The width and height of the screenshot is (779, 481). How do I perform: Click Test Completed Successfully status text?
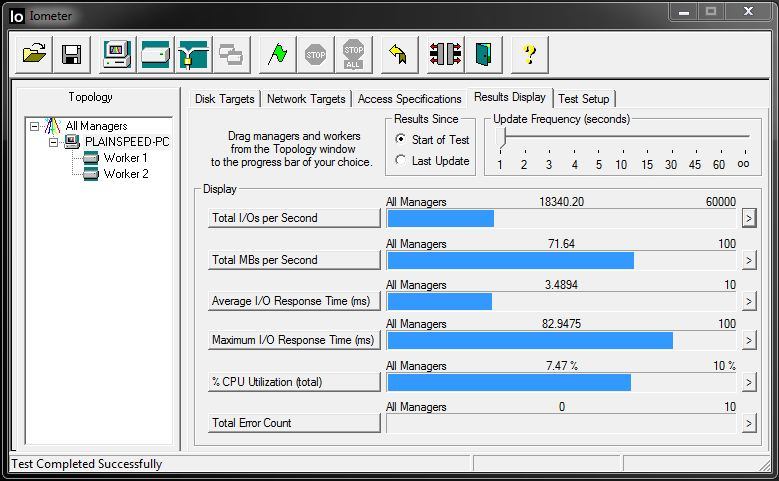point(87,464)
